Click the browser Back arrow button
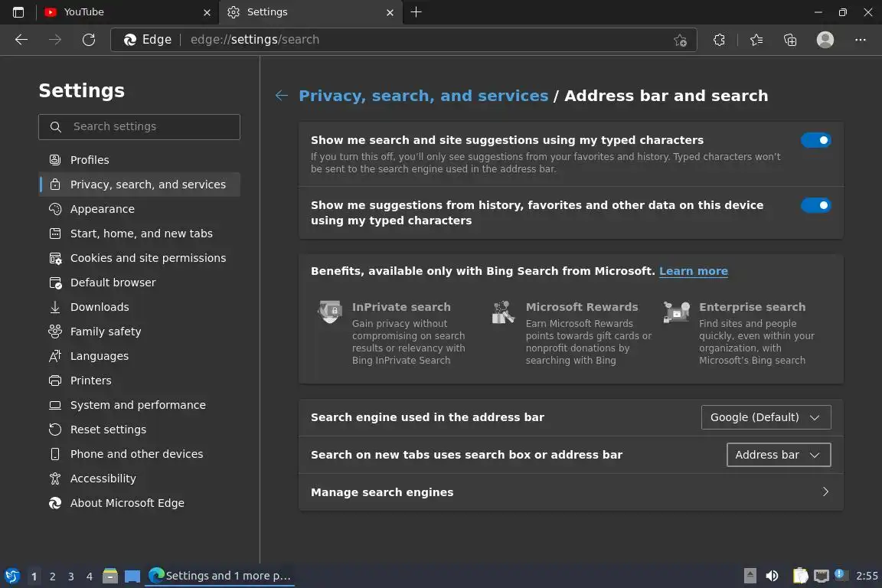 pos(21,39)
